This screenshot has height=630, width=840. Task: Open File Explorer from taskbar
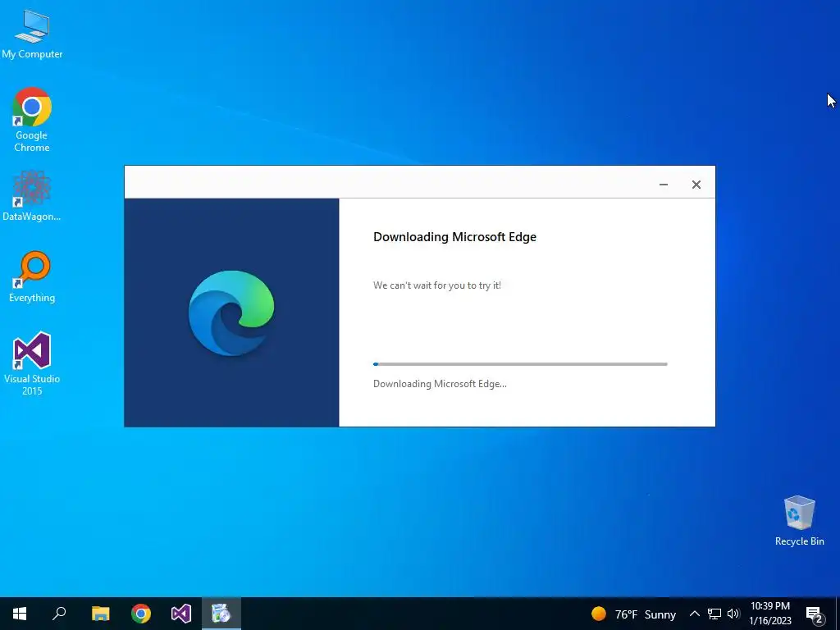click(100, 614)
